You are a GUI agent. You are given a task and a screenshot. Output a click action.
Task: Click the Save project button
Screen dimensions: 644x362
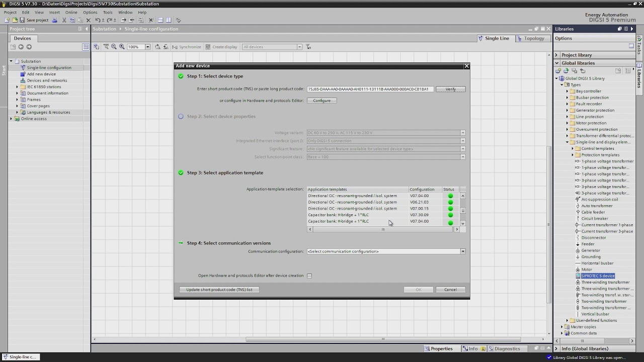point(34,20)
